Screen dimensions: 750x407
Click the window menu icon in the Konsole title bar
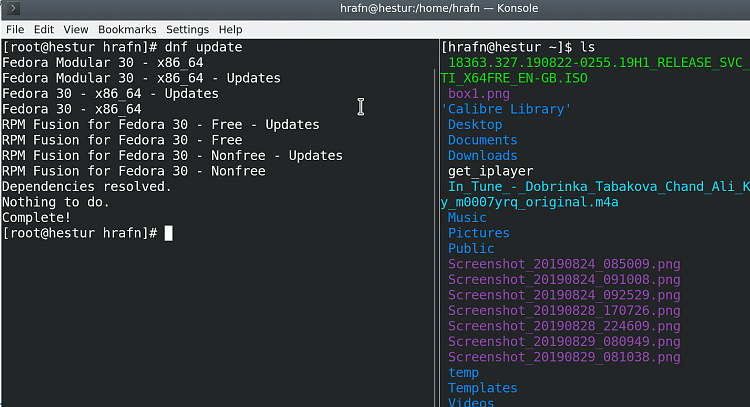12,8
